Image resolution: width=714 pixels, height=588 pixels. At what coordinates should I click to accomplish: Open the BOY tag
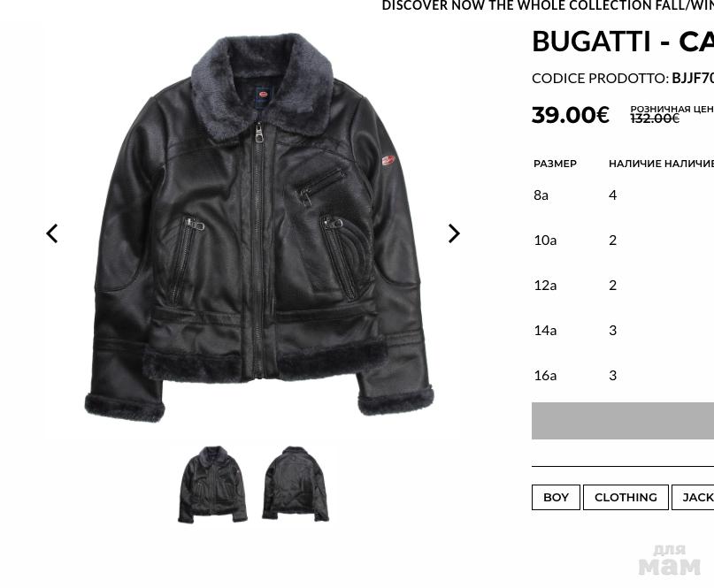(x=556, y=498)
